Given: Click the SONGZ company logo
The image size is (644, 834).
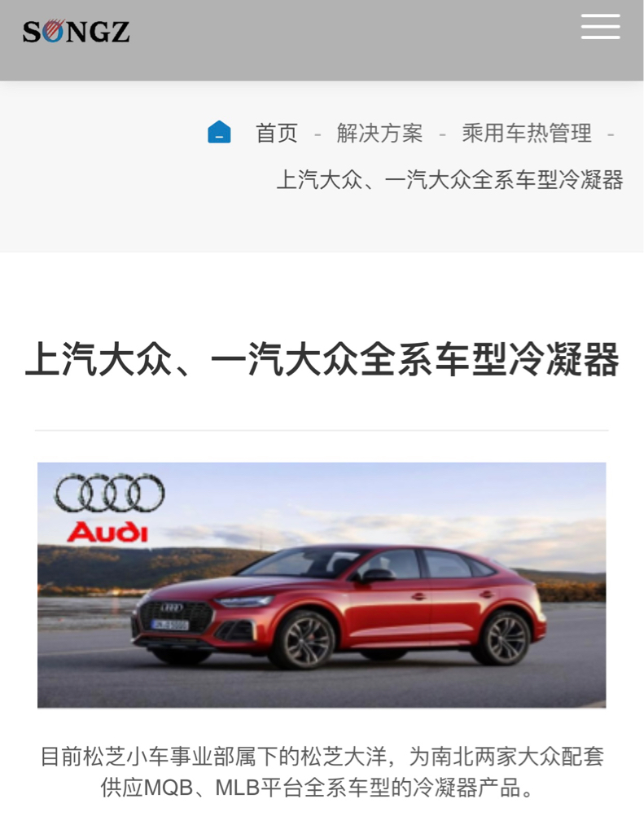Looking at the screenshot, I should click(x=76, y=32).
